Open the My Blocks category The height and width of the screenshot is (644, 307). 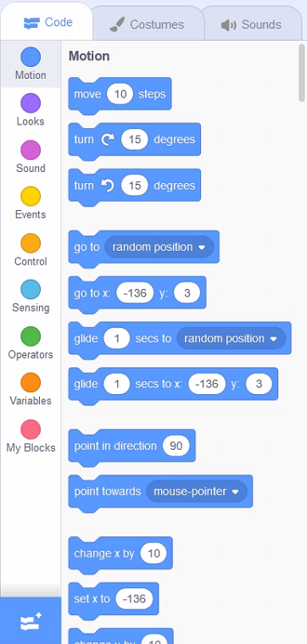(31, 436)
